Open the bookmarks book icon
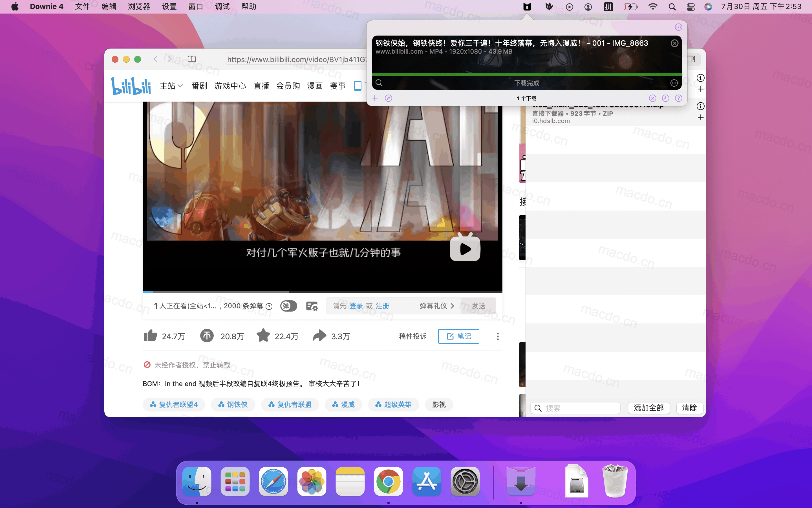The image size is (812, 508). pos(192,59)
